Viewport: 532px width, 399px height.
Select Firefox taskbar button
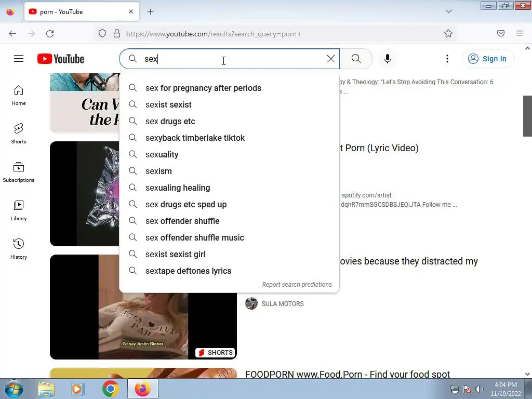pos(143,389)
